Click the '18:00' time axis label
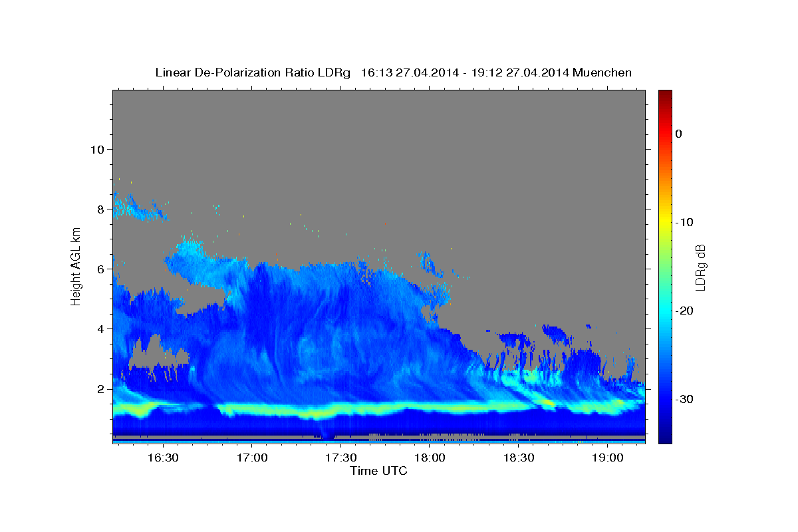This screenshot has height=532, width=798. [430, 458]
